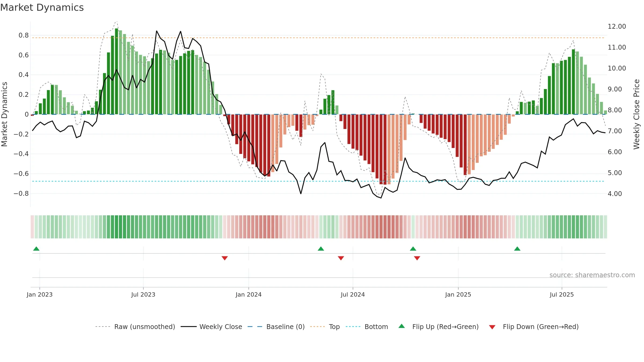Screen dimensions: 644x362
Task: Click the −0.4 dynamics tick label
Action: pos(21,154)
